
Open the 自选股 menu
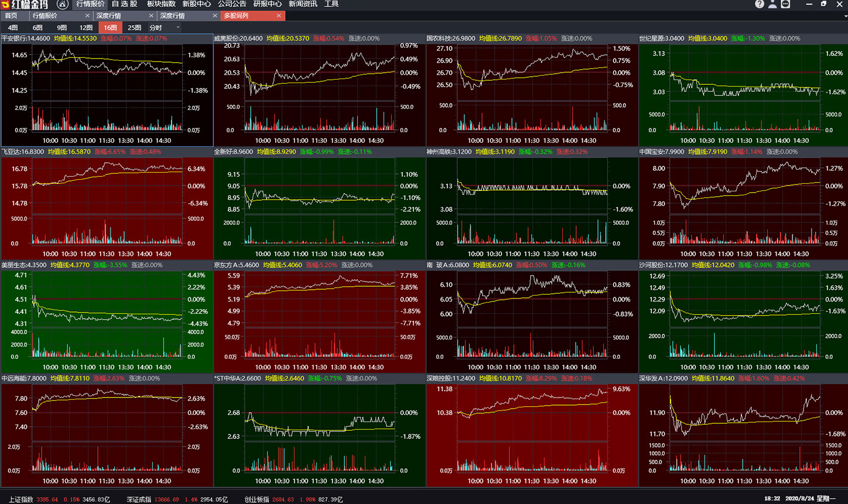click(125, 4)
